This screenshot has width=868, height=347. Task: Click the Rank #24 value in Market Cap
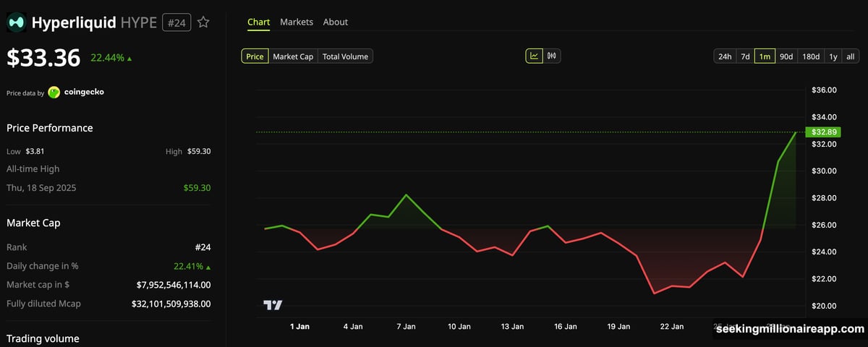(x=203, y=247)
